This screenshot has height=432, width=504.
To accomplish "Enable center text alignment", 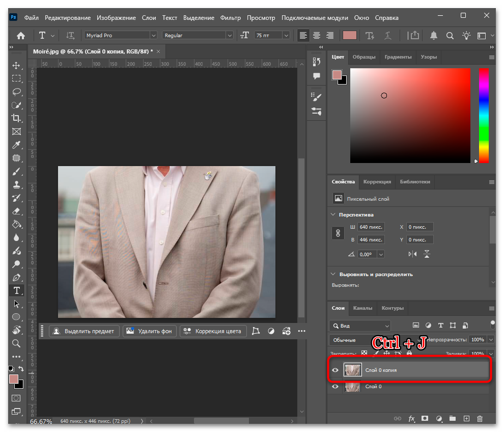I will click(317, 35).
